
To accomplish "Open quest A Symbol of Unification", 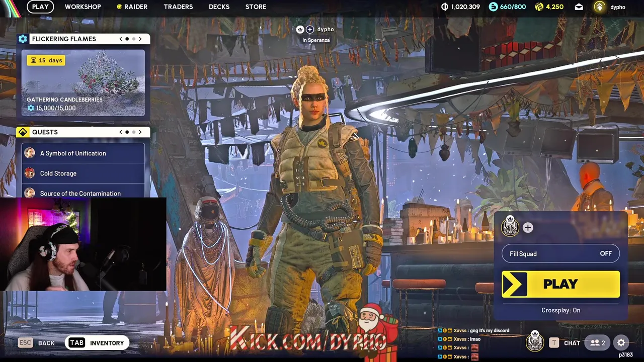I will click(83, 153).
